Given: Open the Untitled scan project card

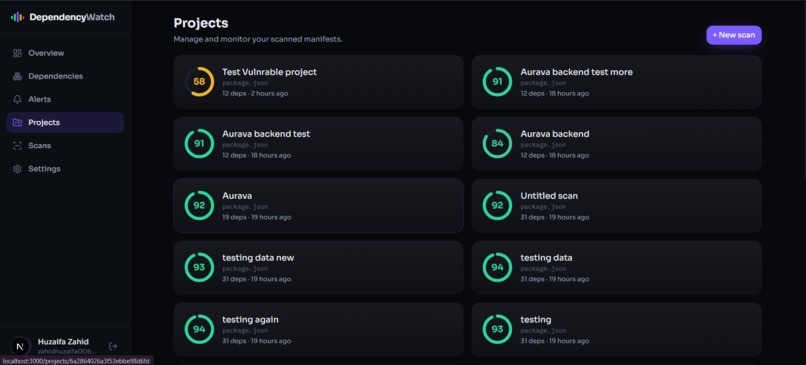Looking at the screenshot, I should tap(616, 206).
